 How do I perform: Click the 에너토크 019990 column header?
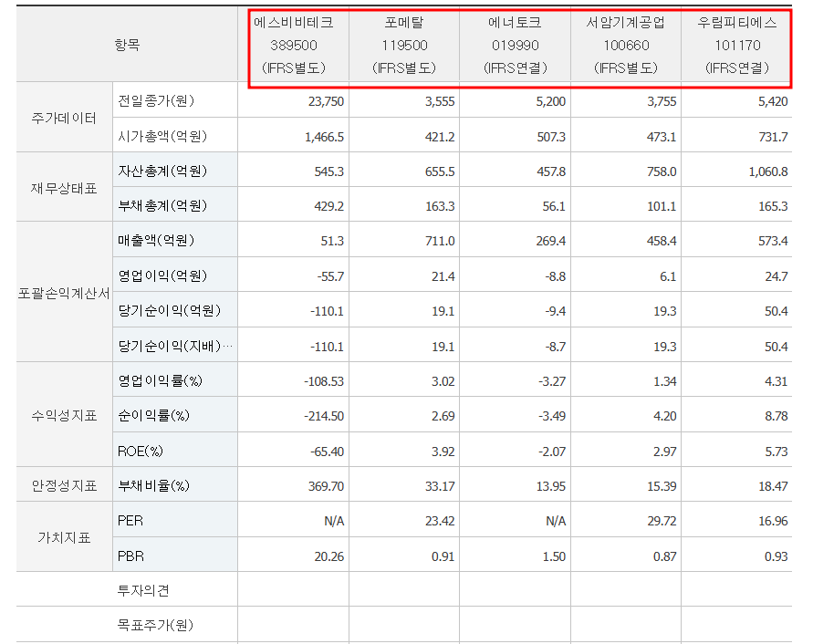[516, 45]
